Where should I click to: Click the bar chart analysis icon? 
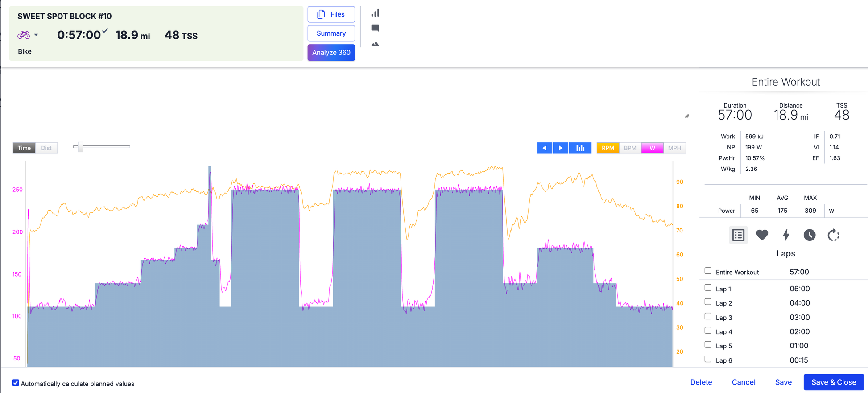pyautogui.click(x=375, y=13)
